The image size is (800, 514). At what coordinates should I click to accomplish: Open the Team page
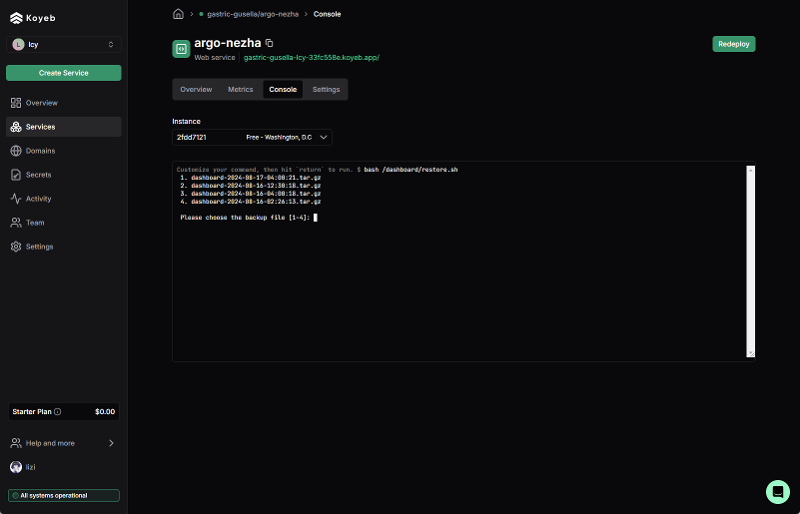(64, 223)
